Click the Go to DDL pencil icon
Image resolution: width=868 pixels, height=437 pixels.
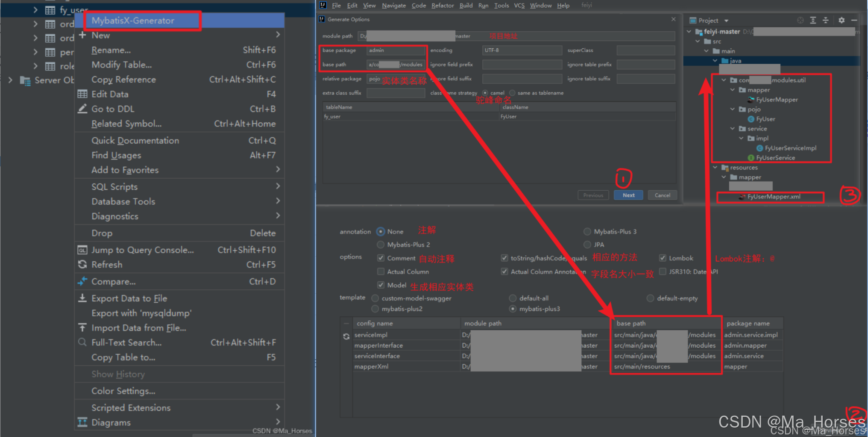pyautogui.click(x=82, y=109)
